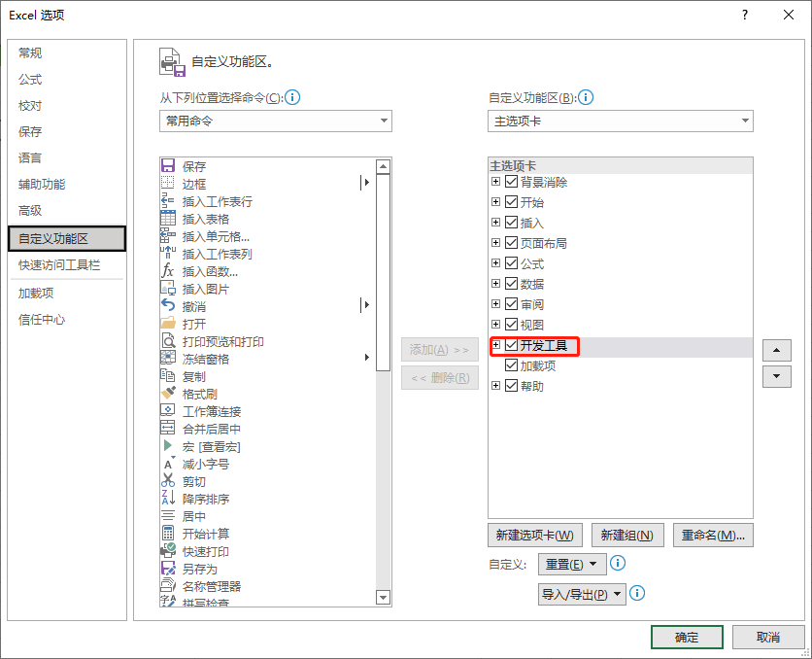Uncheck the 开始 tab checkbox
Viewport: 812px width, 659px height.
511,201
